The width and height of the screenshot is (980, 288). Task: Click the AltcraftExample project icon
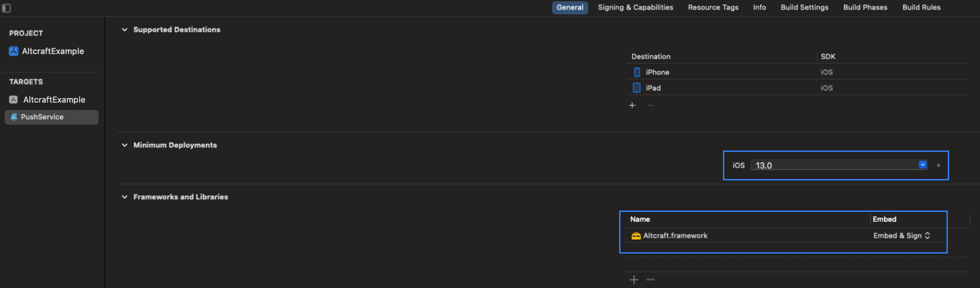[14, 51]
